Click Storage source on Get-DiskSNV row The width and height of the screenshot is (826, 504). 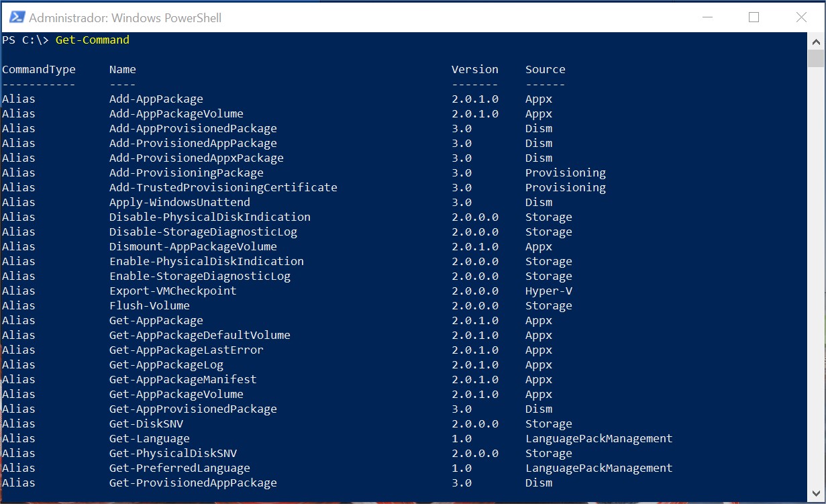549,424
